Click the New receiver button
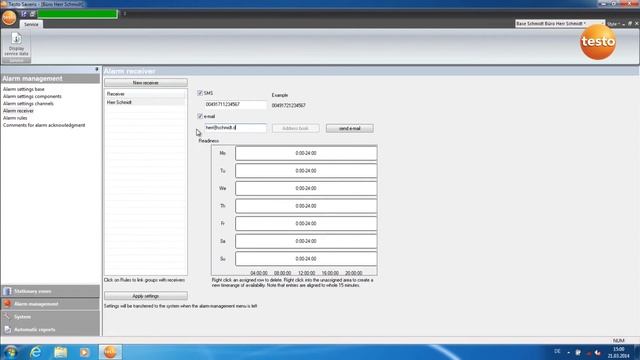The width and height of the screenshot is (640, 360). tap(146, 83)
